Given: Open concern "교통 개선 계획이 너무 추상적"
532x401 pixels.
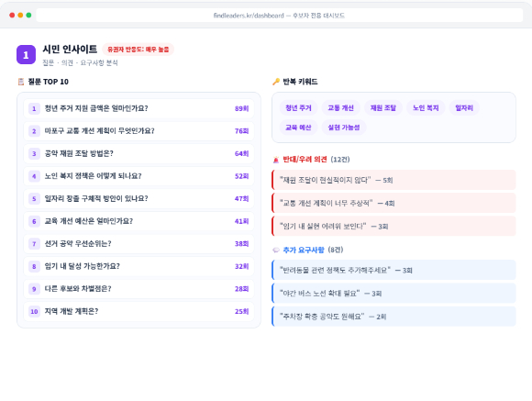Looking at the screenshot, I should [393, 203].
